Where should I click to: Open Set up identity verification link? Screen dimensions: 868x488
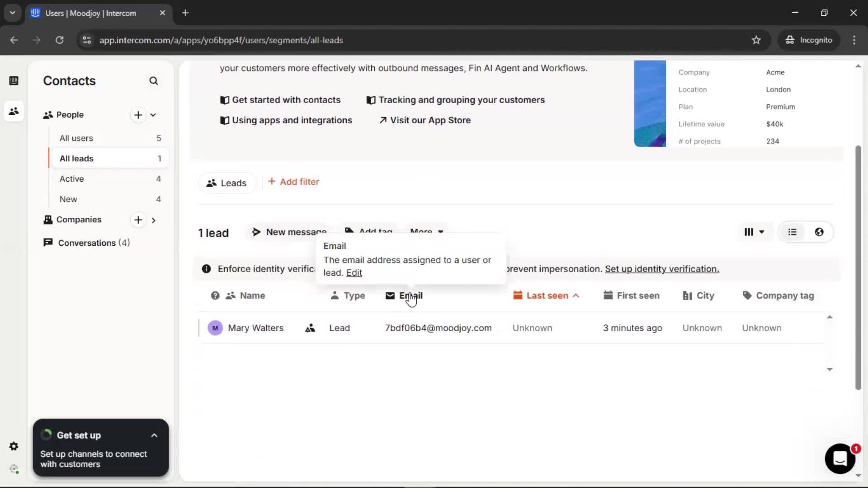[x=662, y=269]
